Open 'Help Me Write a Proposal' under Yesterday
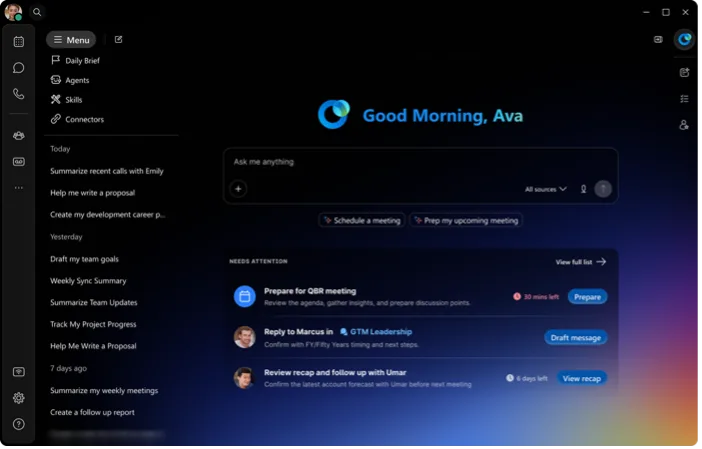The height and width of the screenshot is (449, 702). [93, 346]
